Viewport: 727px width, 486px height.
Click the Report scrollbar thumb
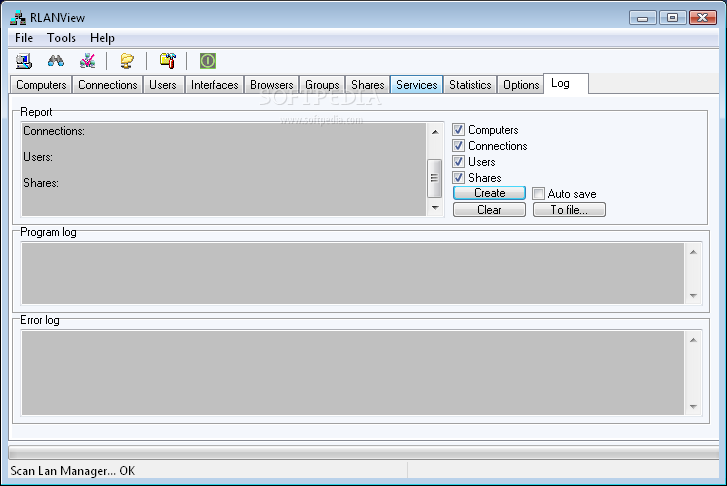434,178
